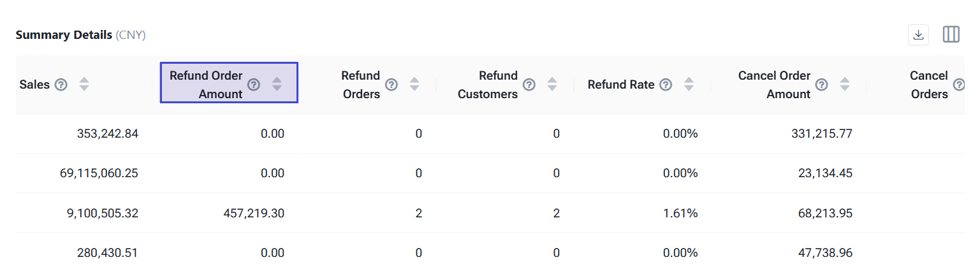Click the Cancel Orders help icon
Screen dimensions: 980x269
pos(958,84)
